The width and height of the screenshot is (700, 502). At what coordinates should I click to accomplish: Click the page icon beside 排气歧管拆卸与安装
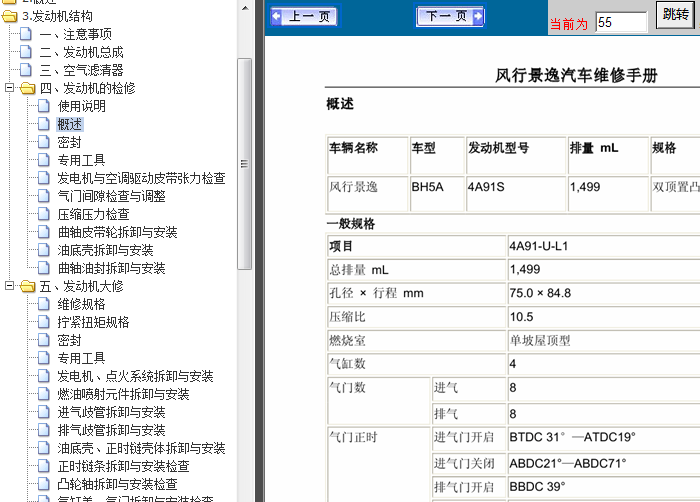(44, 430)
